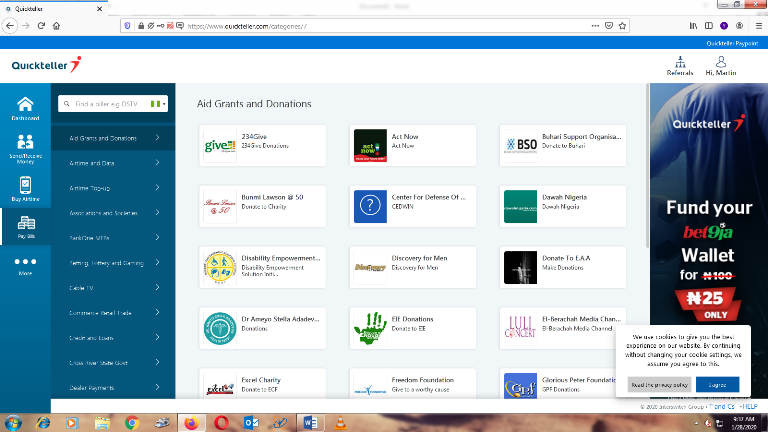Click Read the privacy policy button
Screen dimensions: 768x432
click(x=658, y=384)
